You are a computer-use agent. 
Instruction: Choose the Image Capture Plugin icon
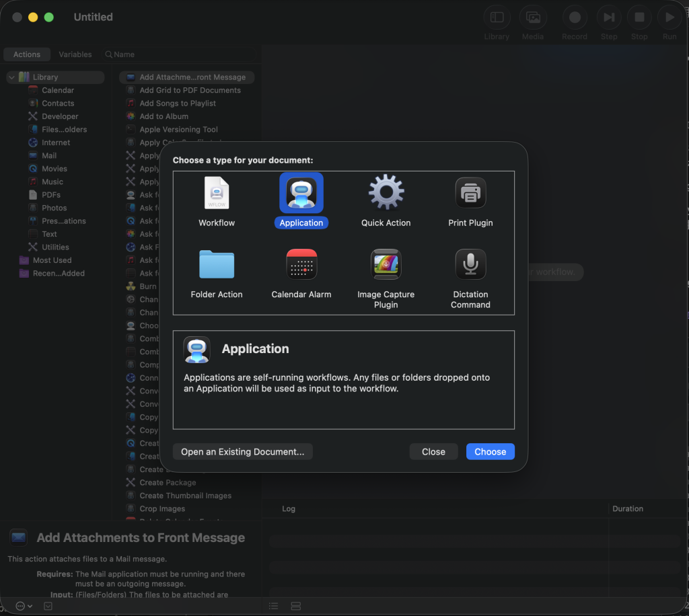coord(386,264)
